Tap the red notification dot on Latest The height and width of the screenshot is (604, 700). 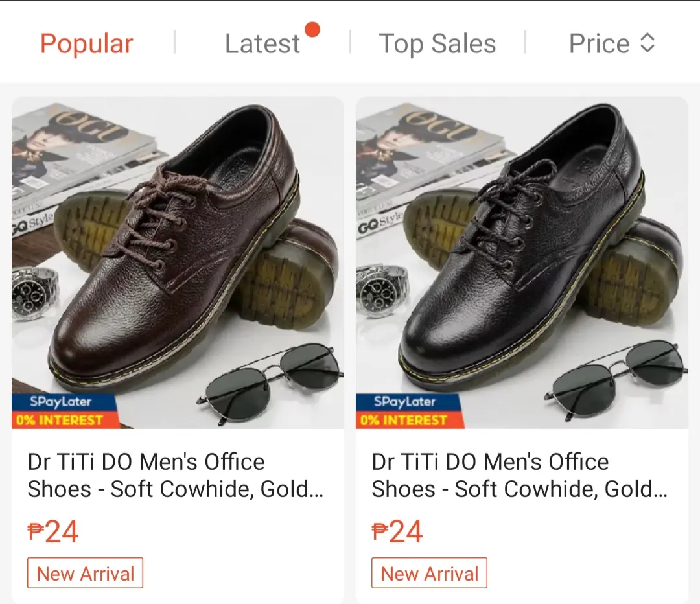[312, 29]
